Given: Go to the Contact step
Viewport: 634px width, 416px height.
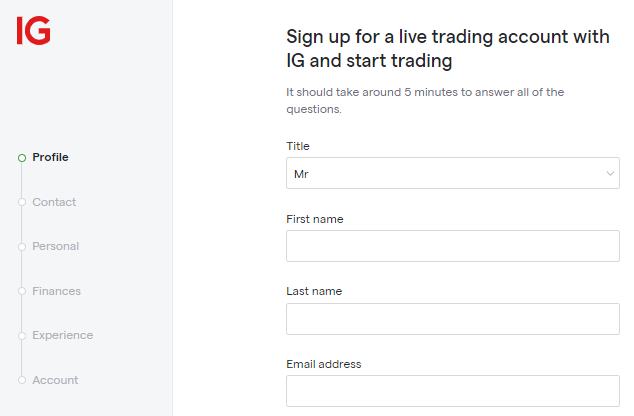Looking at the screenshot, I should (54, 202).
